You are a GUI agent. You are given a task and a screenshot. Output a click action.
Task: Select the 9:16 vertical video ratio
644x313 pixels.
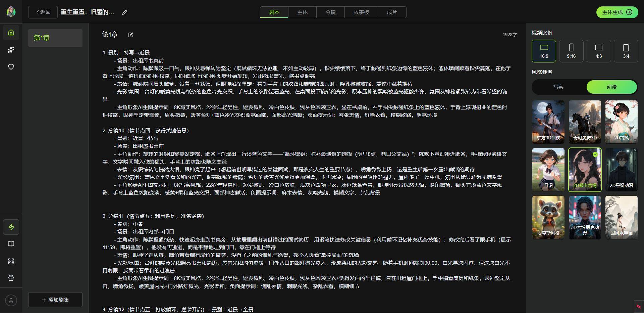571,51
